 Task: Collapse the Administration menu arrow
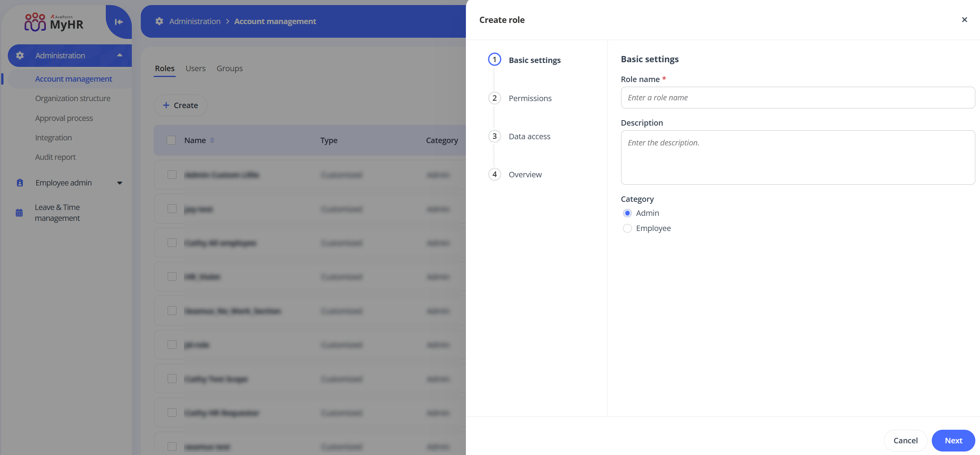coord(119,56)
